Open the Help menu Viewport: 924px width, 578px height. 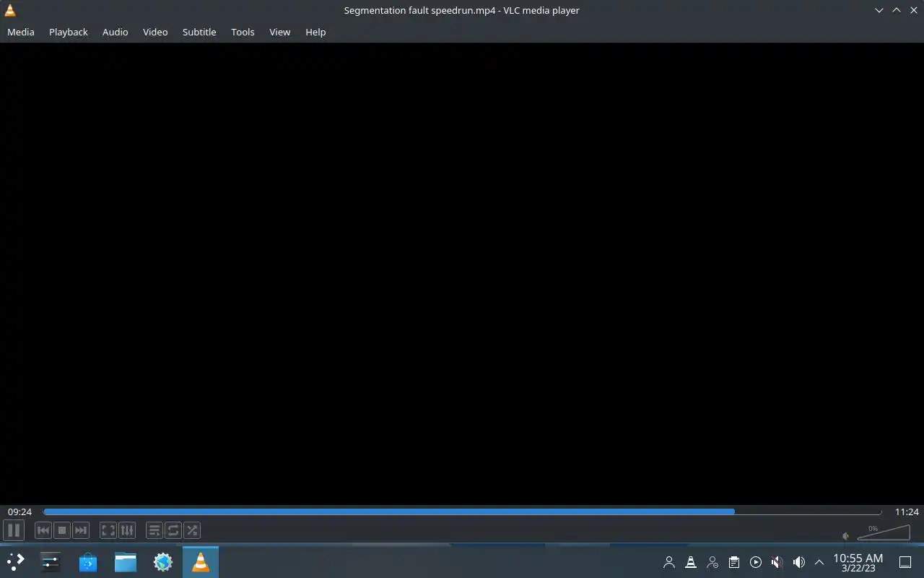click(315, 32)
